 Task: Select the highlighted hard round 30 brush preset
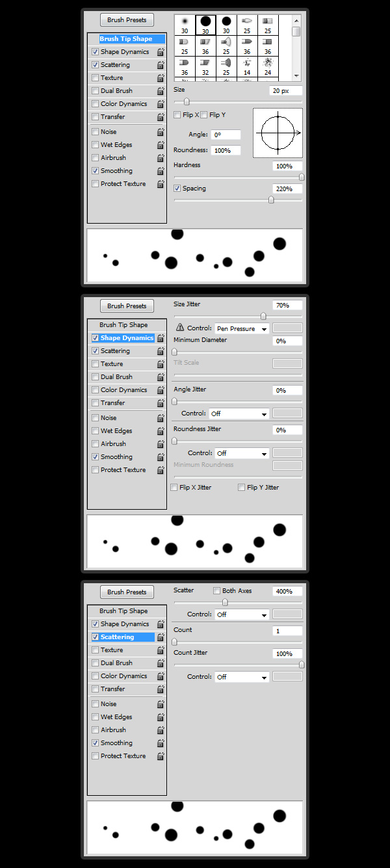205,25
